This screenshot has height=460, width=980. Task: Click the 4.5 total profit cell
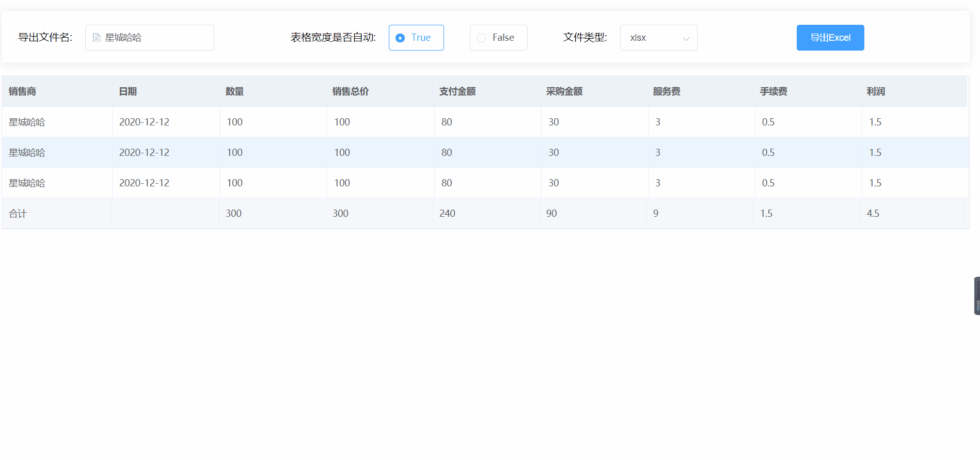click(x=873, y=213)
